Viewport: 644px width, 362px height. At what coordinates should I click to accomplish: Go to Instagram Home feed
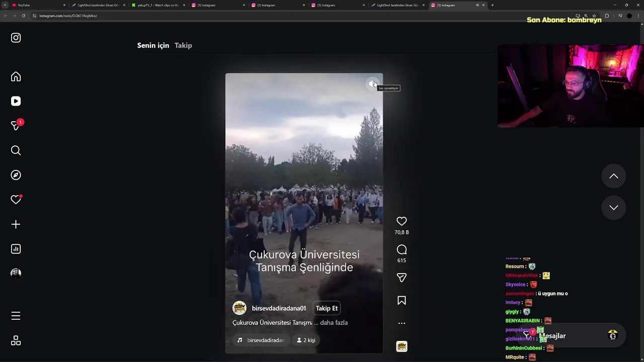pos(16,76)
